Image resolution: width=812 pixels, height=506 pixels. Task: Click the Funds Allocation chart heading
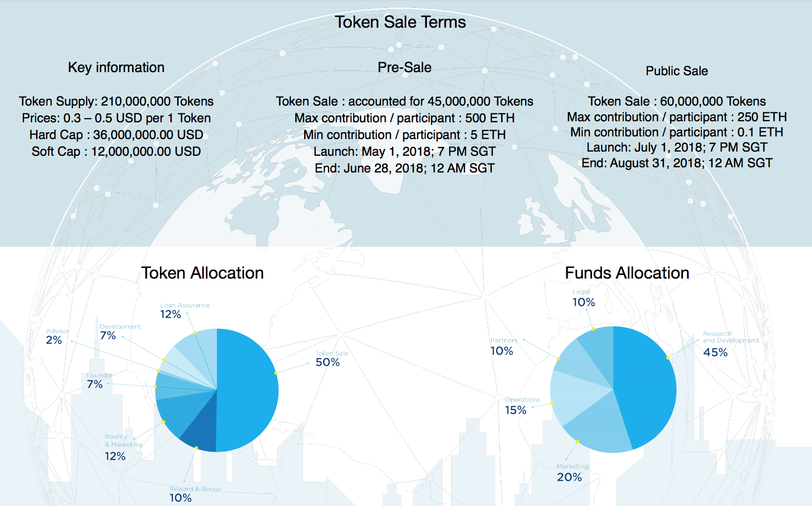pos(627,273)
